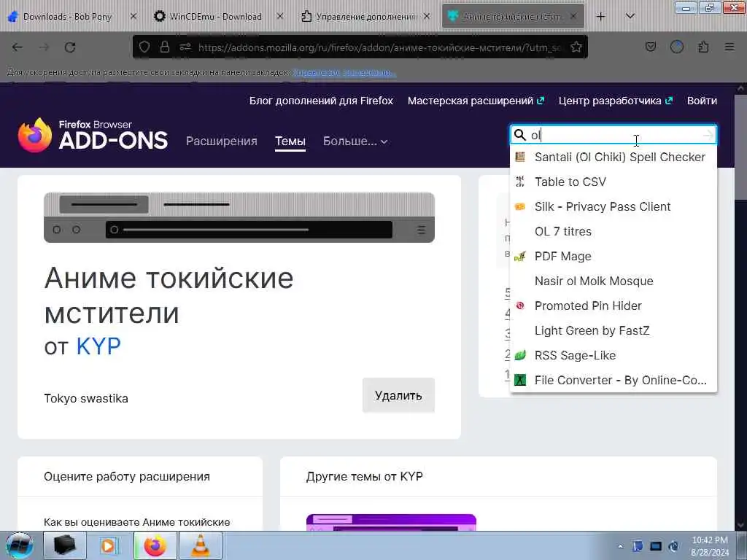Go back with the browser back arrow
Viewport: 747px width, 560px height.
point(18,47)
